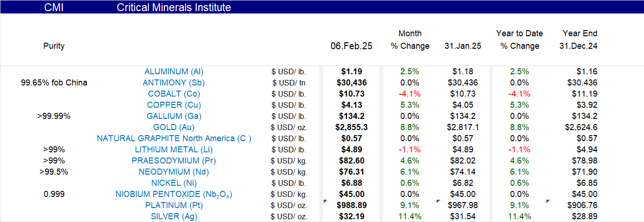Open the LITHIUM METAL (Li) link

tap(174, 150)
